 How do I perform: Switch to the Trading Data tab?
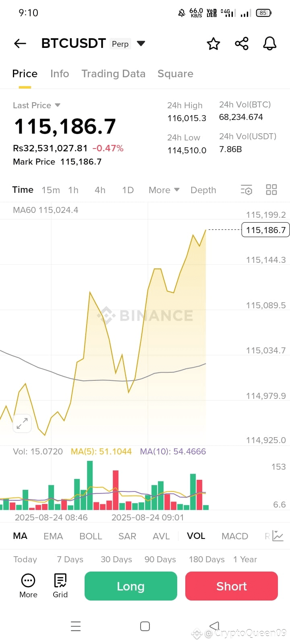coord(113,74)
